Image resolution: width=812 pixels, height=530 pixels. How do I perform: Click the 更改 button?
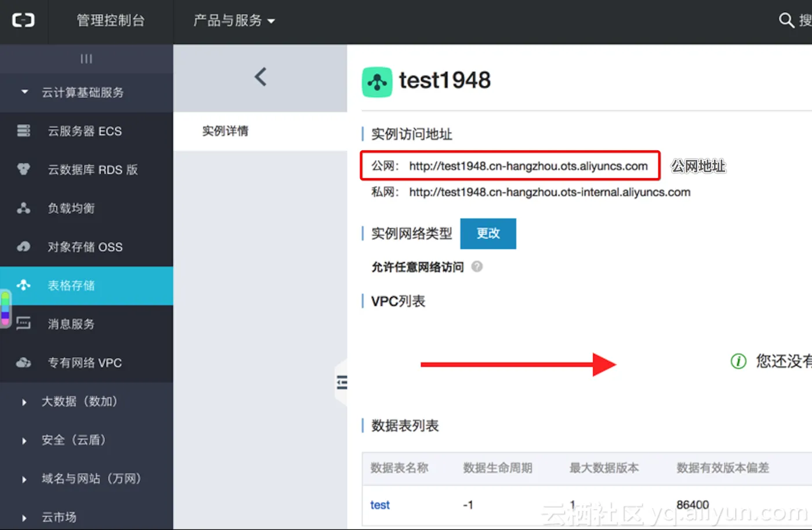pos(488,233)
